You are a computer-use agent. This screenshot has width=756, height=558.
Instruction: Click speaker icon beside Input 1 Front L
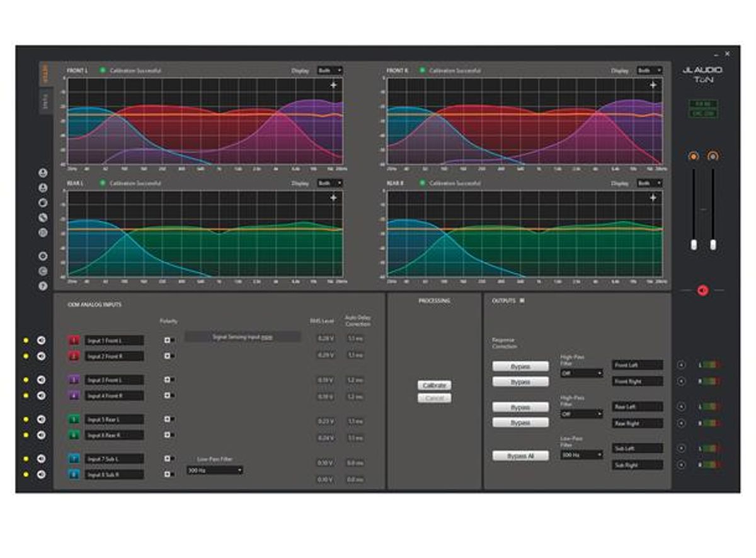[x=41, y=340]
